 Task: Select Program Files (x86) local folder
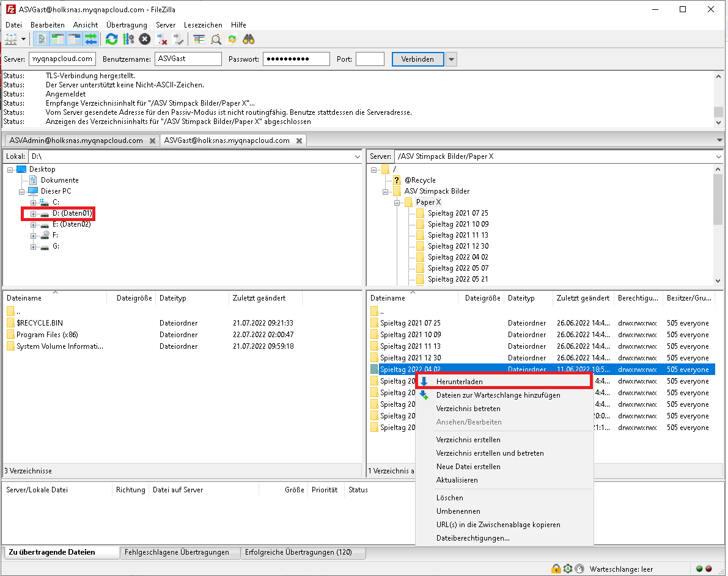point(47,335)
